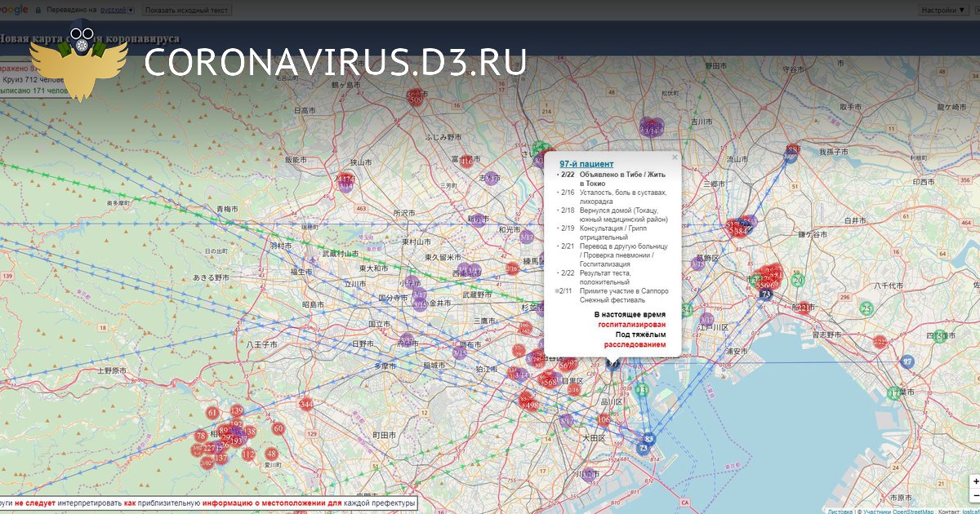Open the red marker numbered 568
This screenshot has width=980, height=514.
tap(550, 382)
